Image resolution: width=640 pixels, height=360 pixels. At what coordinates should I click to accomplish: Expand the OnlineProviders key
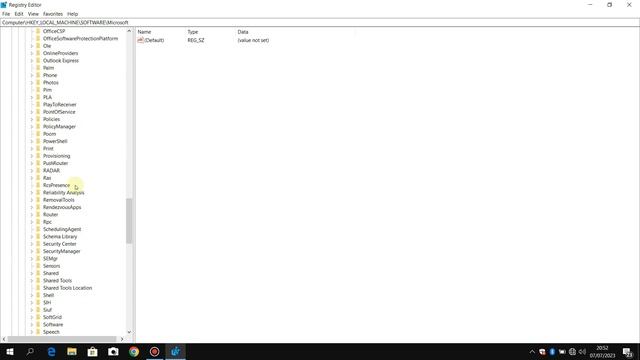32,53
